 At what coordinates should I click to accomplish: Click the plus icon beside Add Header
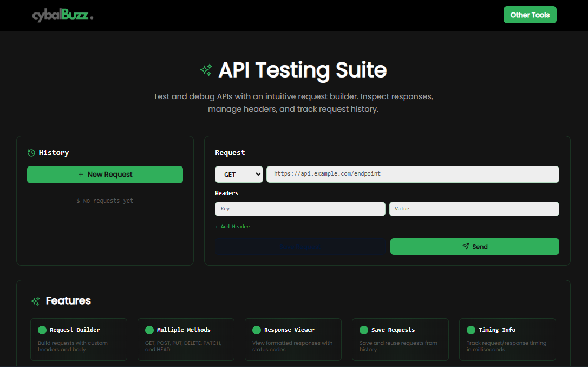[x=217, y=226]
